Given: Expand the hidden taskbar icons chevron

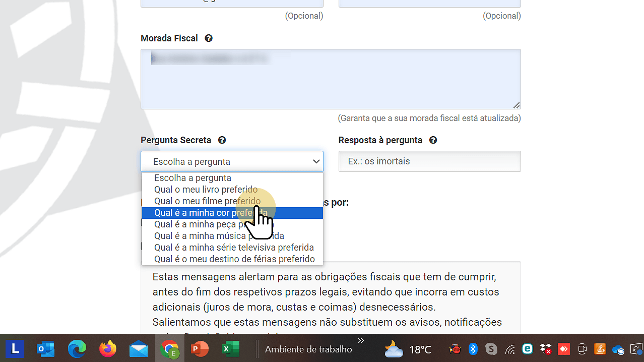Looking at the screenshot, I should (x=361, y=340).
